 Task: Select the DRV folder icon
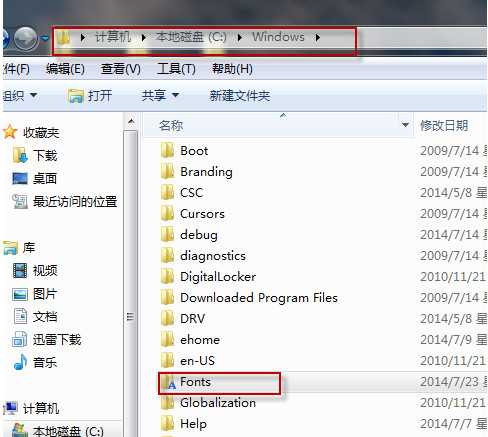click(x=167, y=319)
